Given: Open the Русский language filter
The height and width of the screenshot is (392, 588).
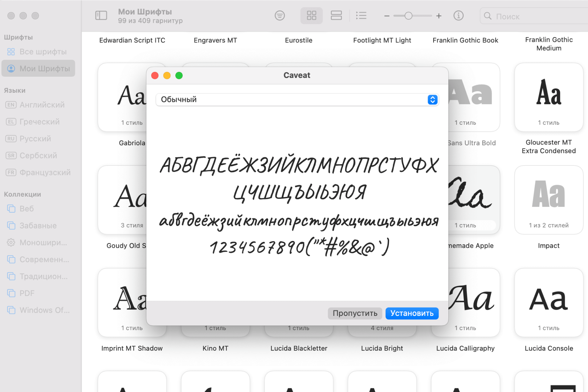Looking at the screenshot, I should pos(35,139).
